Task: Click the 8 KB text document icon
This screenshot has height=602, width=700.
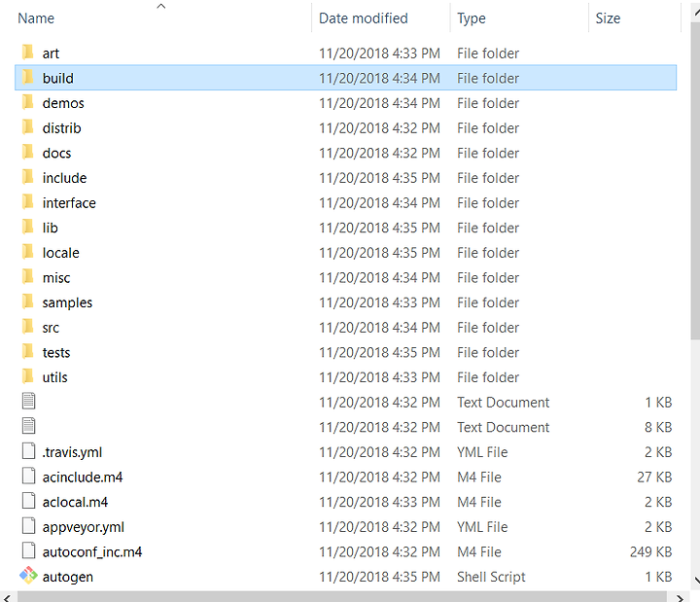Action: click(x=28, y=426)
